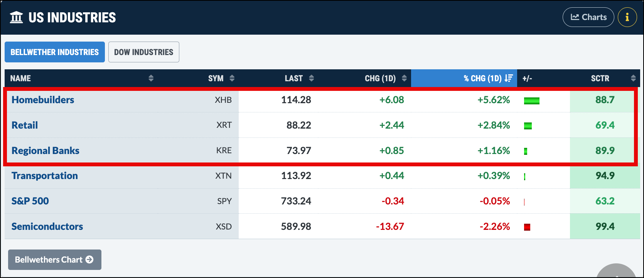Click the Homebuilders change value +6.08
The image size is (644, 278).
(x=392, y=100)
